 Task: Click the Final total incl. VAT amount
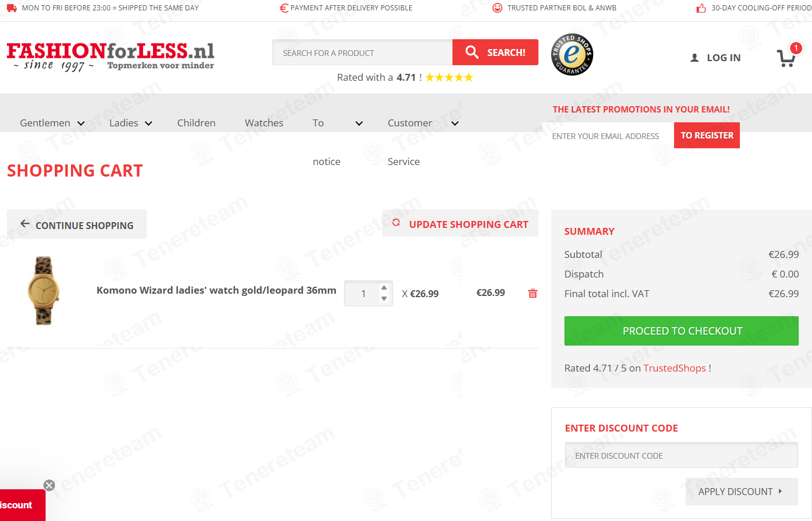click(784, 294)
